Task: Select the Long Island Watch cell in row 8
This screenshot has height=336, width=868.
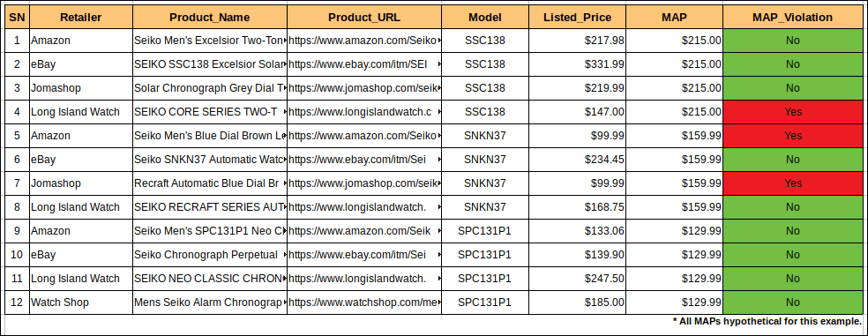Action: [81, 207]
